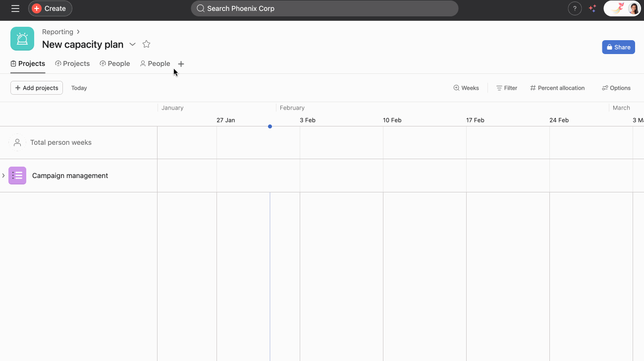Open help with question mark icon
Screen dimensions: 644x361
(x=575, y=8)
